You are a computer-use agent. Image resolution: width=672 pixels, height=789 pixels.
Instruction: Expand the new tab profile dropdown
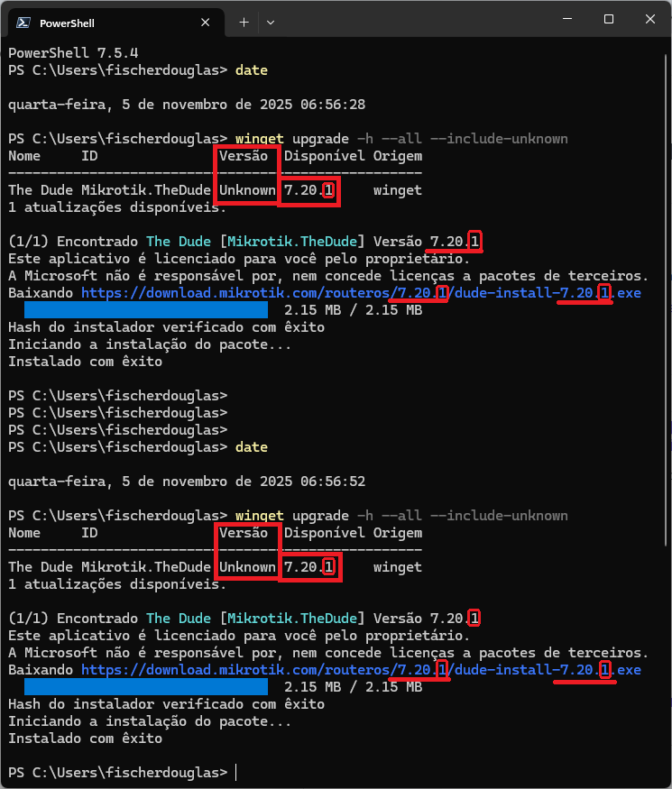coord(271,23)
